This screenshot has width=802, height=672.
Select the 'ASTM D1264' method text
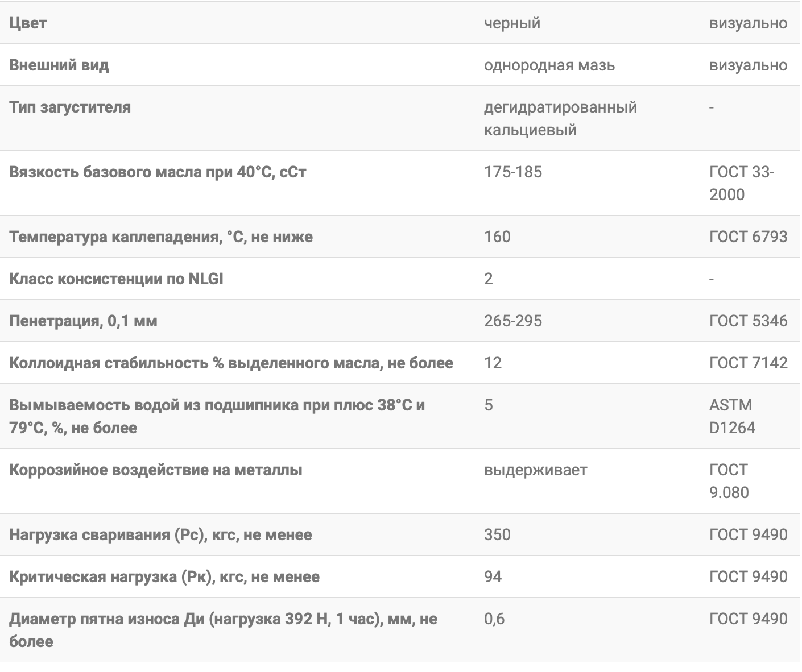tap(733, 416)
